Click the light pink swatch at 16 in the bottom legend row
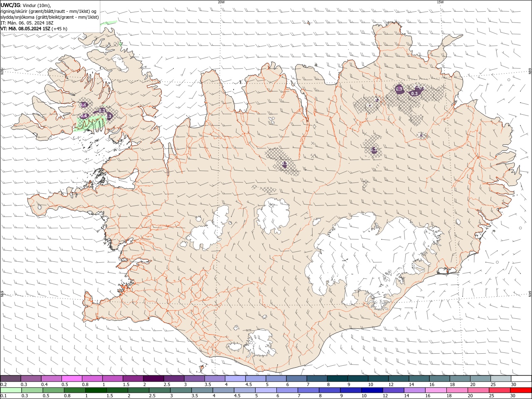 click(436, 390)
